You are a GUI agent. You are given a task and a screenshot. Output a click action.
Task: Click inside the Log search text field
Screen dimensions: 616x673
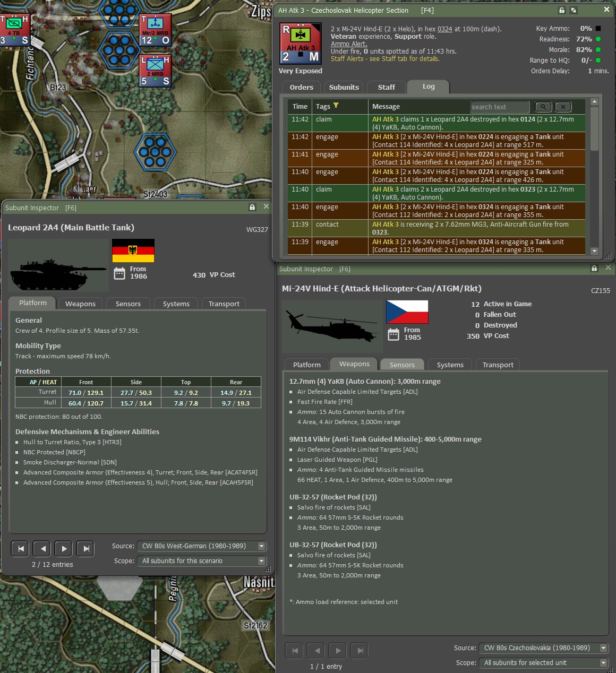tap(499, 107)
